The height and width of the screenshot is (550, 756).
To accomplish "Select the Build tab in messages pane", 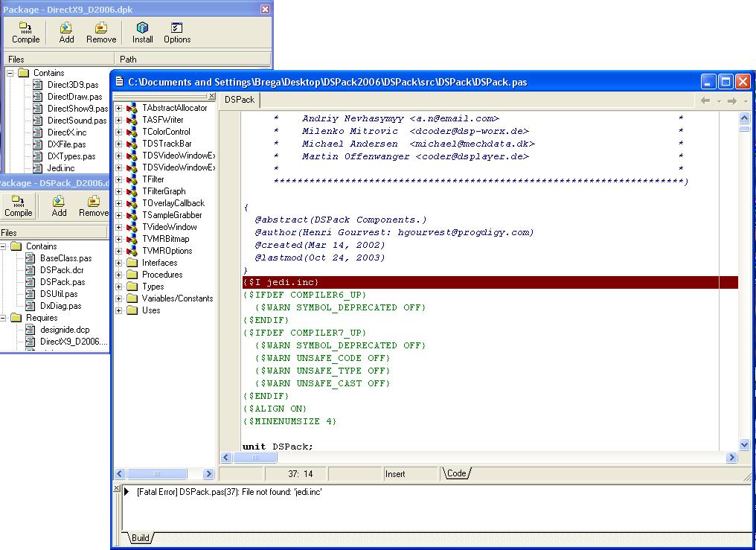I will click(141, 537).
